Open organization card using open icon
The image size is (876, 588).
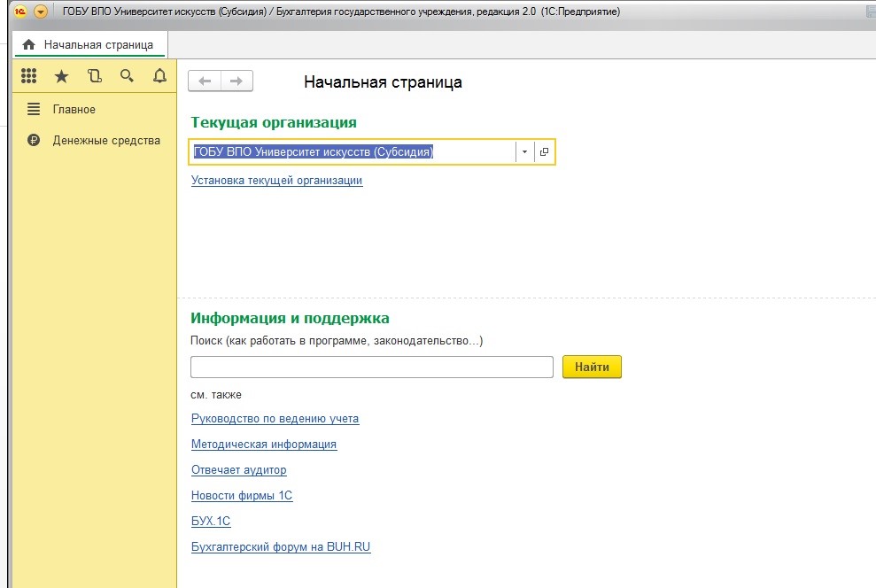tap(544, 152)
